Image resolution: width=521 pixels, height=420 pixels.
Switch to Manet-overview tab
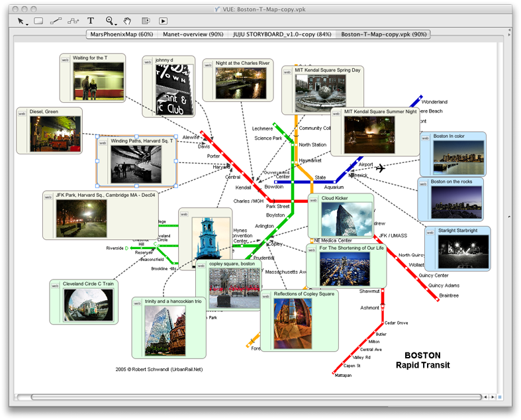tap(193, 34)
